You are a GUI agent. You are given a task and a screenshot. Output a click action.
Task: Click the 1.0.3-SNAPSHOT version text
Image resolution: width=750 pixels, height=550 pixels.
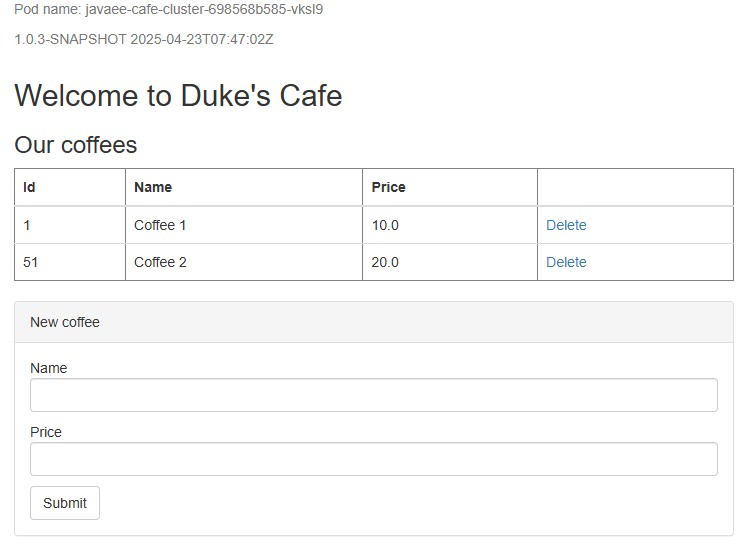(144, 40)
